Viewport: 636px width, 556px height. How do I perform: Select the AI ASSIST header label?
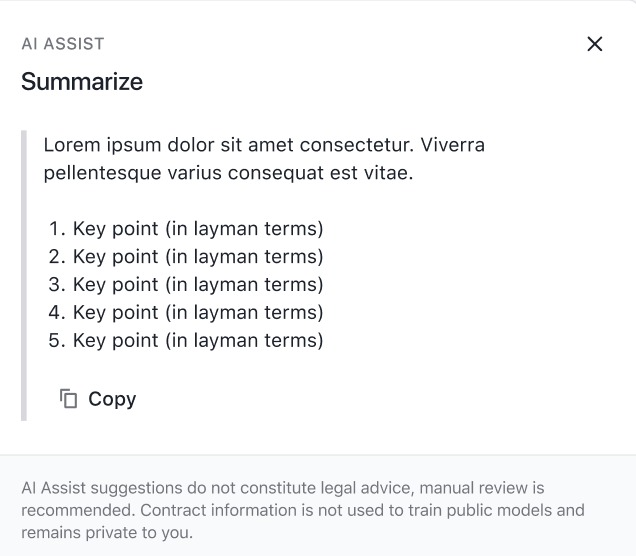click(63, 44)
